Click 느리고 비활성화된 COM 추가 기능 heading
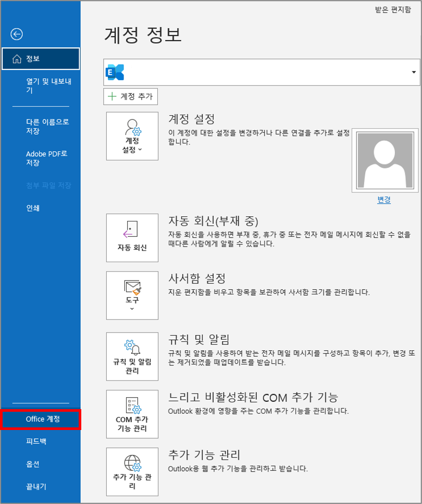This screenshot has width=422, height=504. (x=253, y=398)
